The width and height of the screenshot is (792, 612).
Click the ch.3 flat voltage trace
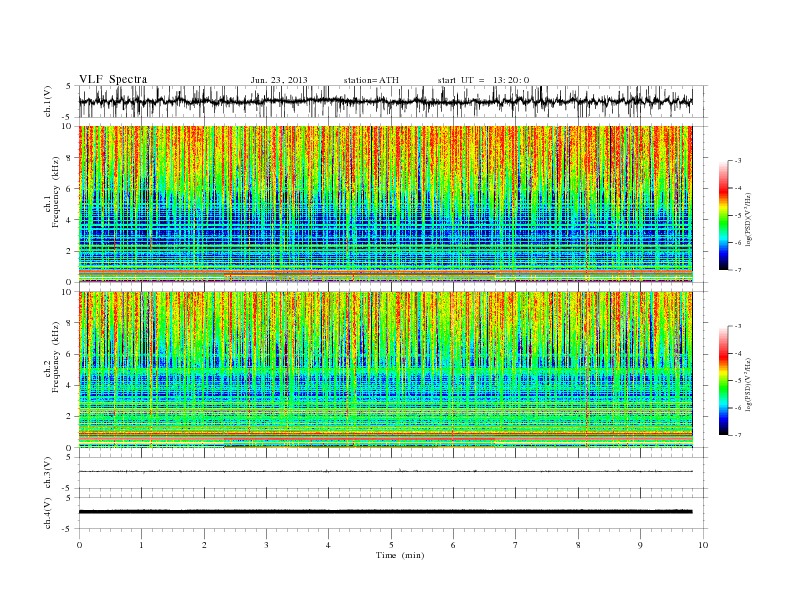pos(385,471)
